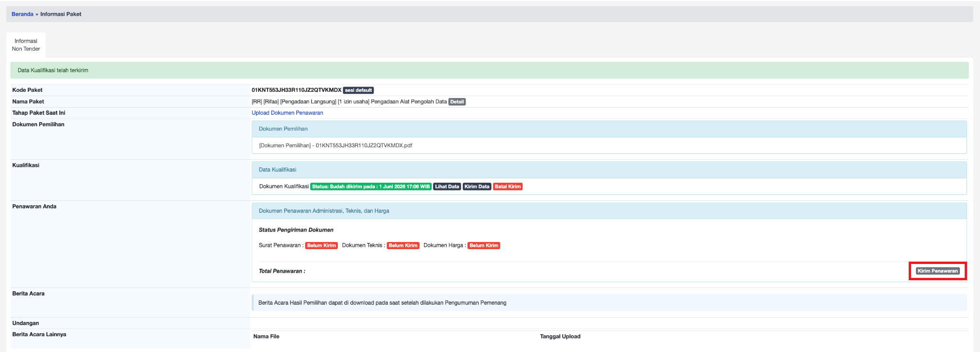Click the Berita Acara Hasil Pemilihan notice
The image size is (980, 352).
(x=609, y=303)
